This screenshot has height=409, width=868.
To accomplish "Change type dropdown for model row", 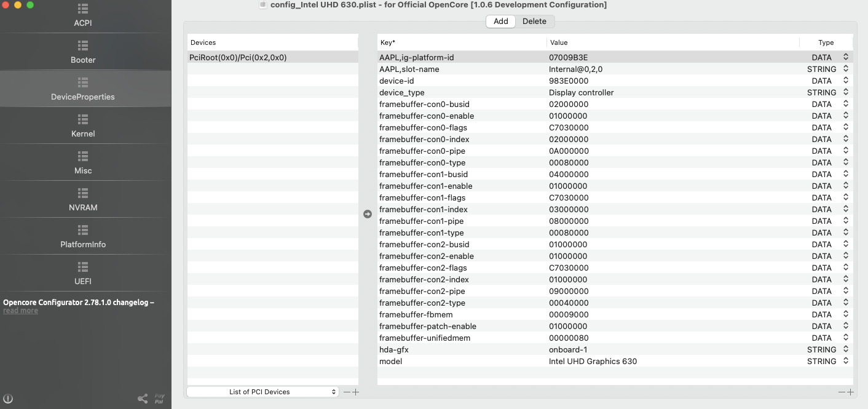I will 846,361.
